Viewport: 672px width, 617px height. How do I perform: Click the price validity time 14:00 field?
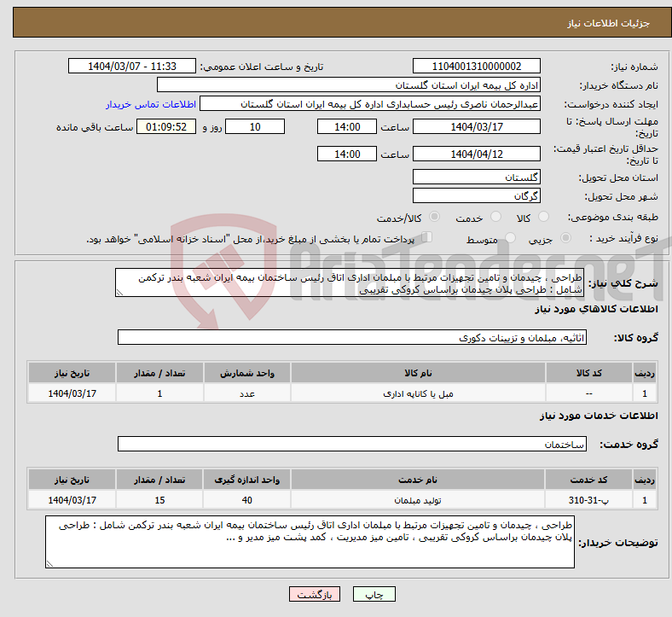tap(347, 154)
